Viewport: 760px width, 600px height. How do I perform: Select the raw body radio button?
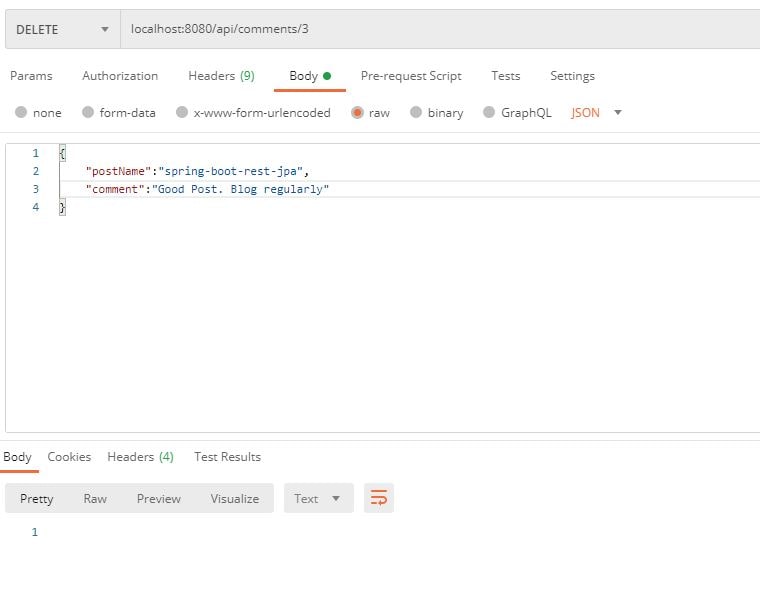click(x=357, y=112)
